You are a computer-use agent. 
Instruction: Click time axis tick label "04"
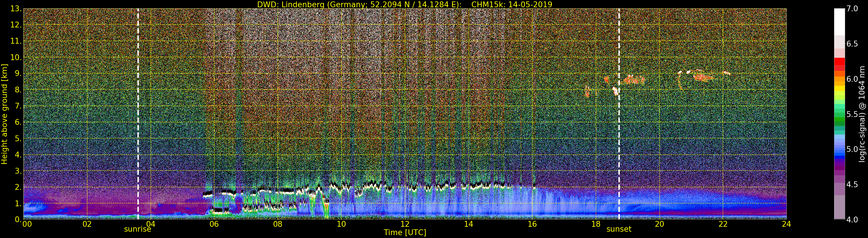(x=151, y=224)
